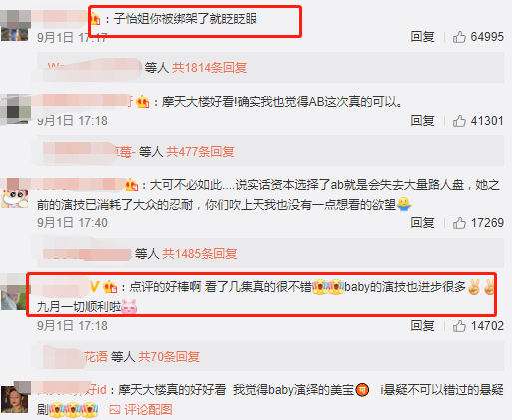Image resolution: width=512 pixels, height=420 pixels.
Task: Reply to the 9月1日 17:17 comment
Action: pyautogui.click(x=422, y=37)
